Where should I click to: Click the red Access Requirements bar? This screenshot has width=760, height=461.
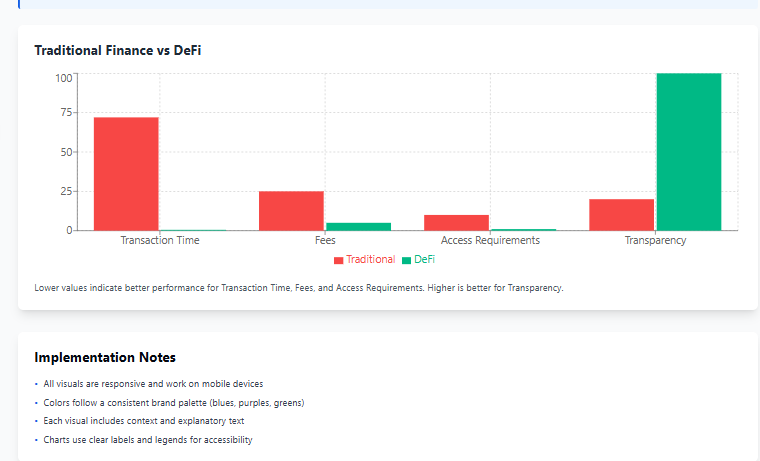coord(457,222)
